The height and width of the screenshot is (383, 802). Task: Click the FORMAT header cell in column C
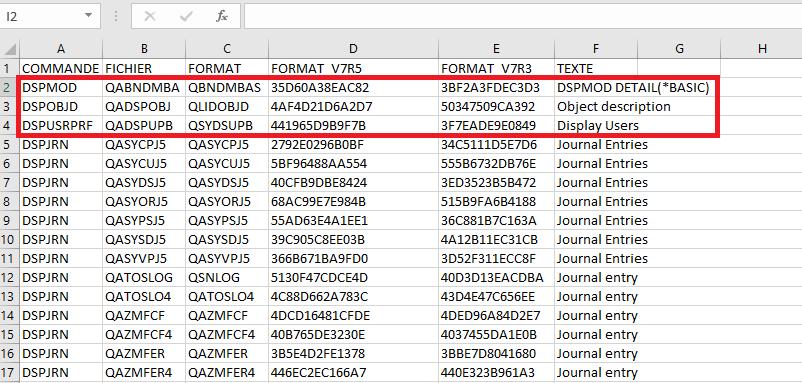coord(227,68)
